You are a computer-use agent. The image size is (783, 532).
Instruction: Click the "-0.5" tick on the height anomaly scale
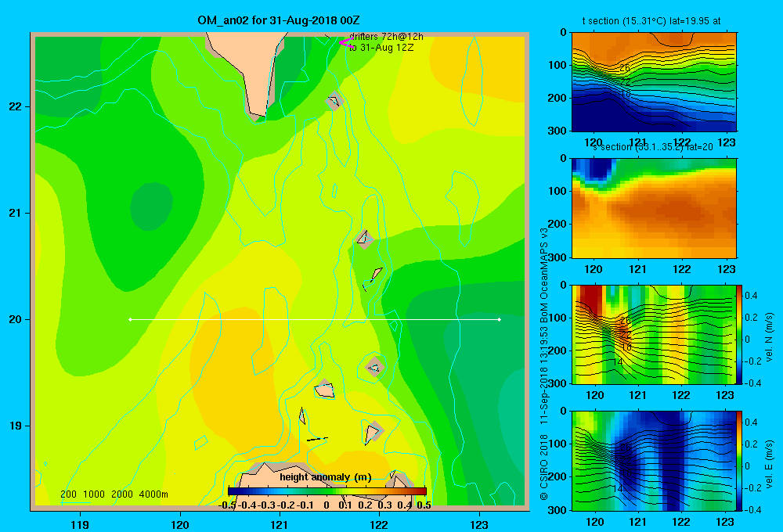point(227,505)
